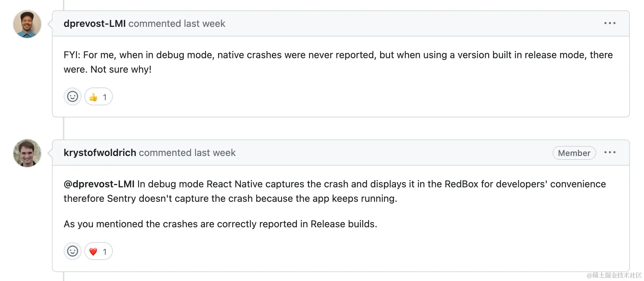Screen dimensions: 644x281
Task: Click the @dprevost-LMI mention in the reply
Action: click(x=98, y=184)
